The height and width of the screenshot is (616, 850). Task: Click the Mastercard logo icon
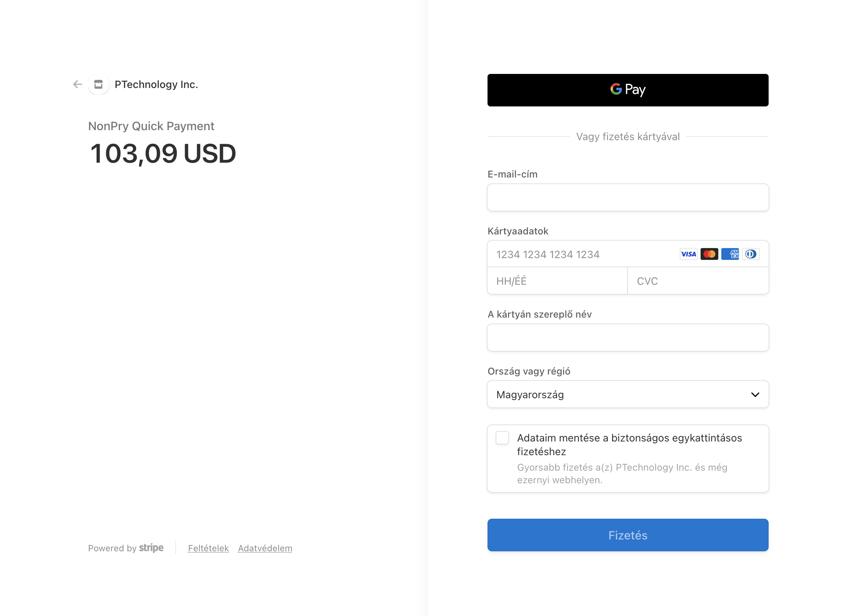click(x=709, y=254)
